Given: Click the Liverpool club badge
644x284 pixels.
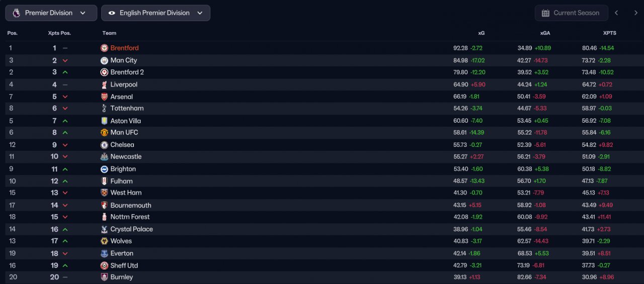Looking at the screenshot, I should pos(105,84).
